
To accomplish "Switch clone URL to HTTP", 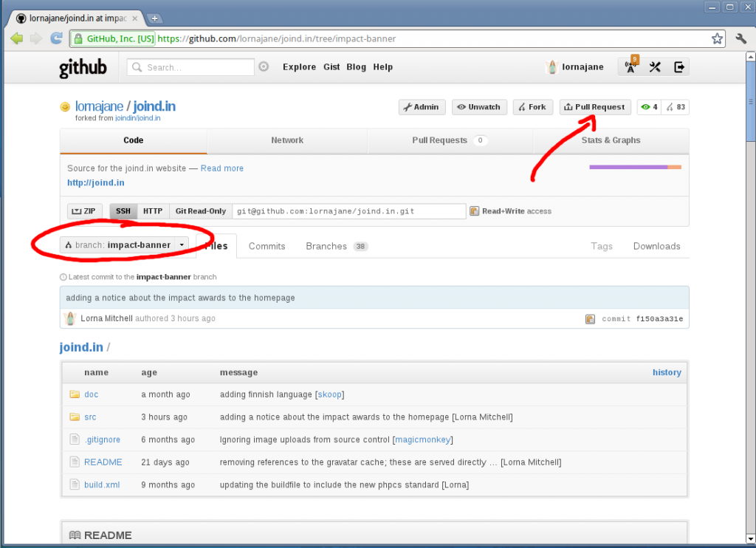I will pyautogui.click(x=153, y=211).
